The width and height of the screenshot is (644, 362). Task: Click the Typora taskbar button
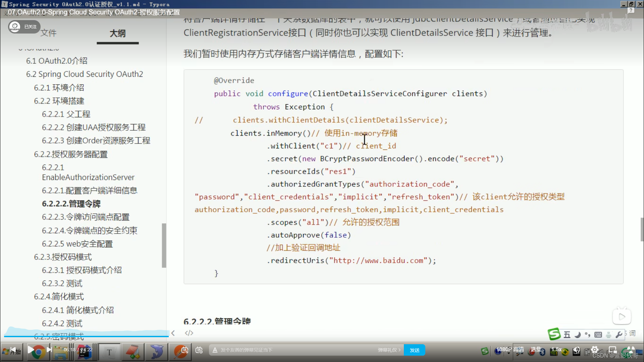109,352
